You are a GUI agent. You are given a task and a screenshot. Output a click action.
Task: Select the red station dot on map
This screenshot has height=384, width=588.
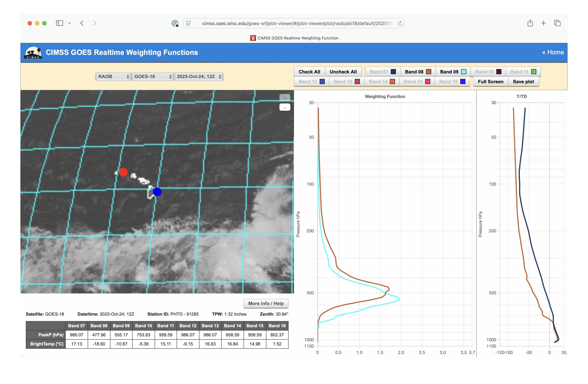[x=123, y=172]
